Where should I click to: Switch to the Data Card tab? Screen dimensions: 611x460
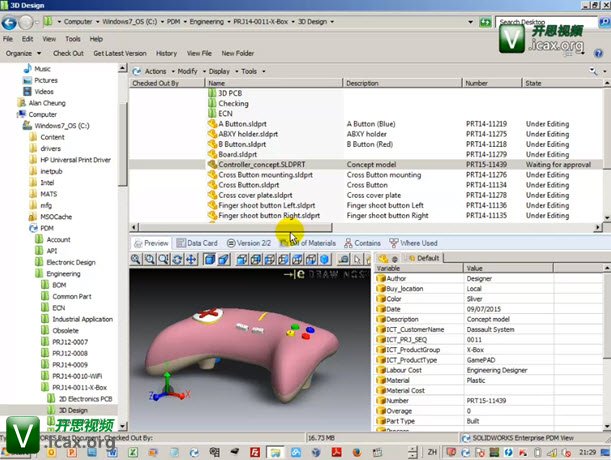[196, 243]
